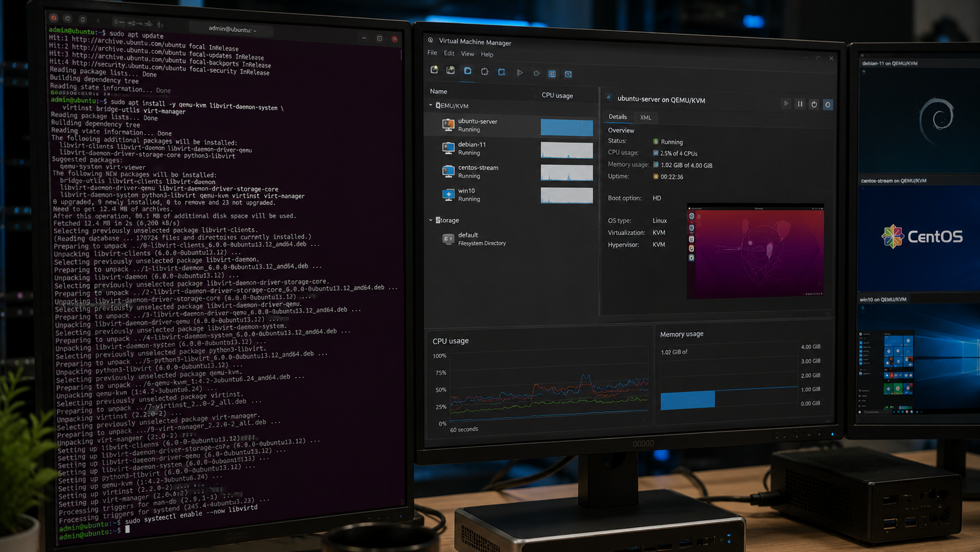Open the Edit menu in Virtual Machine Manager

[449, 53]
